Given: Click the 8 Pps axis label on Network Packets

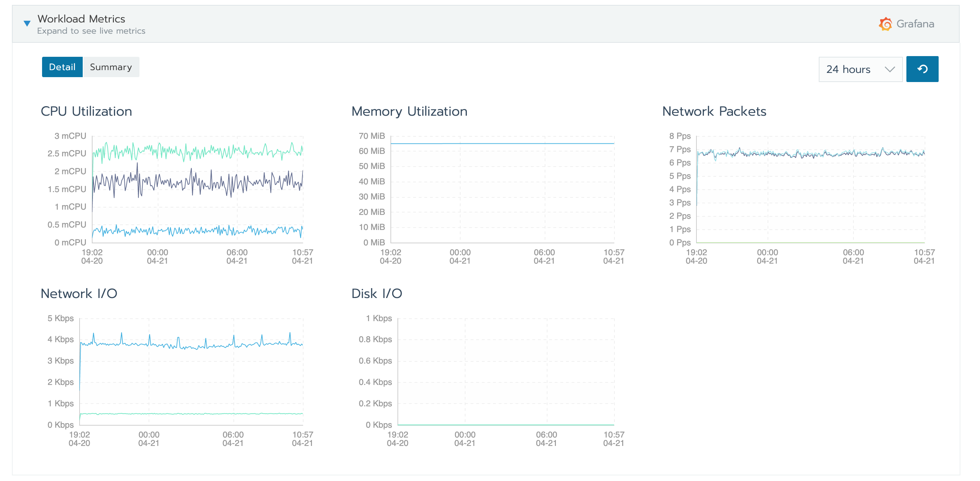Looking at the screenshot, I should point(681,136).
